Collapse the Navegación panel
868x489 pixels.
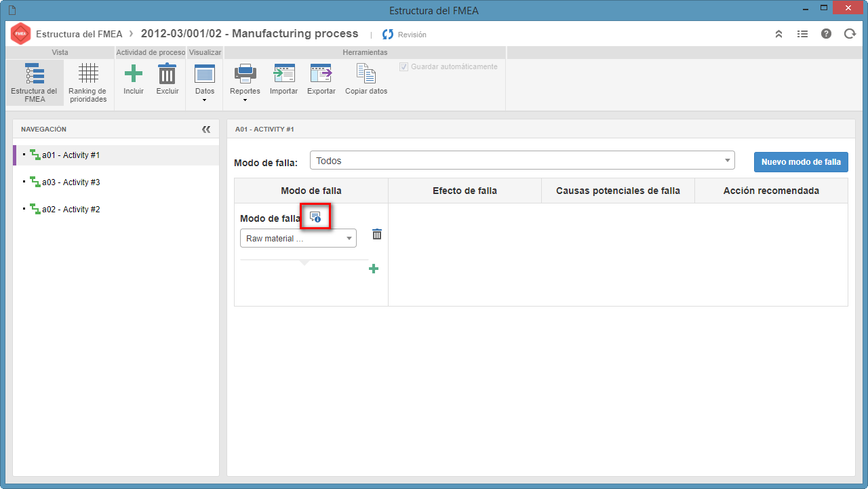pyautogui.click(x=206, y=130)
